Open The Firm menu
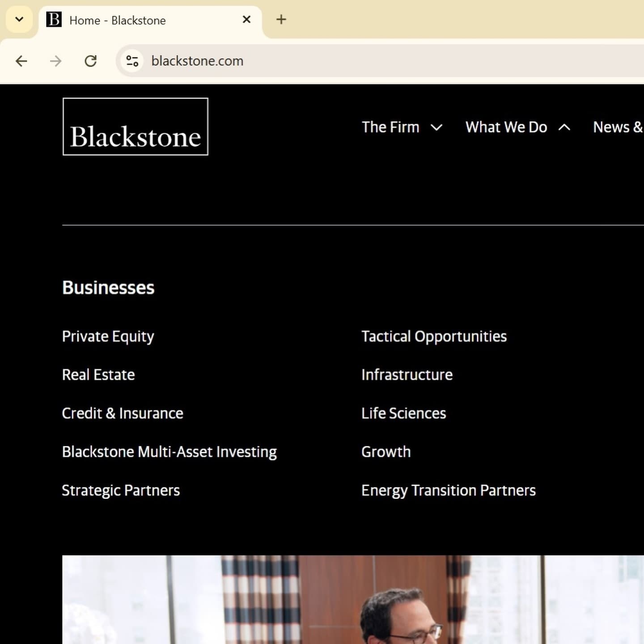Screen dimensions: 644x644 (390, 127)
